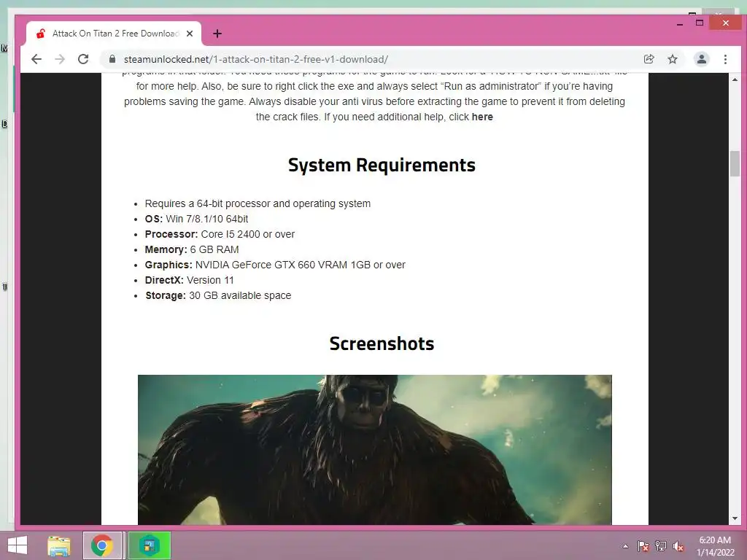747x560 pixels.
Task: Click the green app icon in taskbar
Action: (x=149, y=545)
